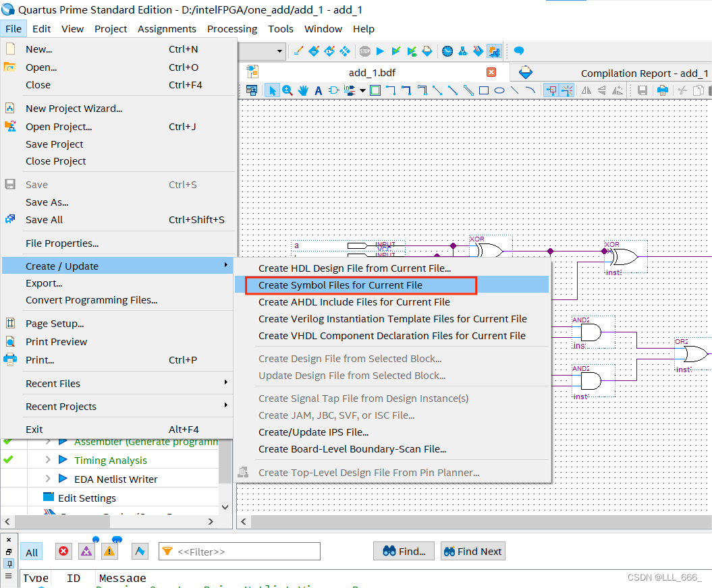
Task: Open the toolbar combo box dropdown arrow
Action: [279, 51]
